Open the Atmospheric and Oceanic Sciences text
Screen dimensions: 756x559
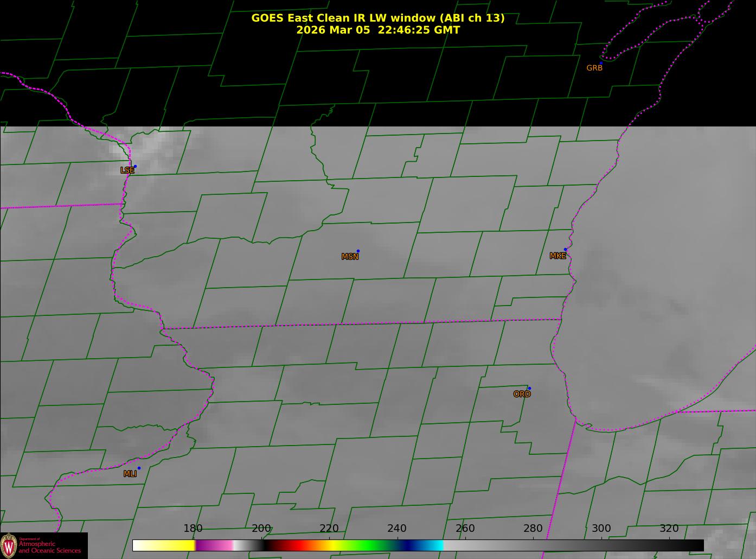pos(49,547)
